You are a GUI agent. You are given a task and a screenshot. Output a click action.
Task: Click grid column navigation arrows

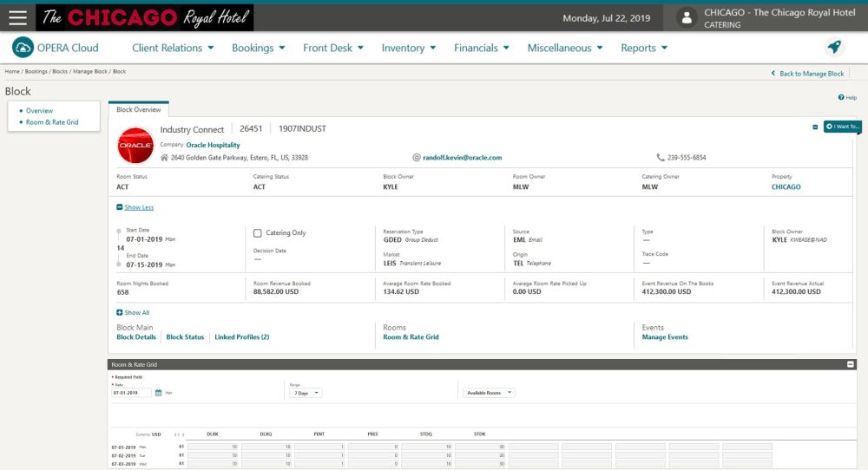click(x=179, y=434)
